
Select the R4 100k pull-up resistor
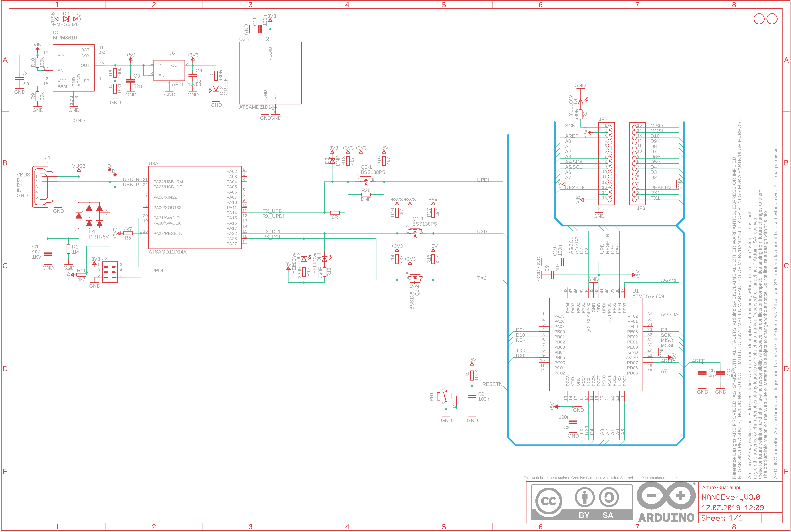(x=472, y=375)
